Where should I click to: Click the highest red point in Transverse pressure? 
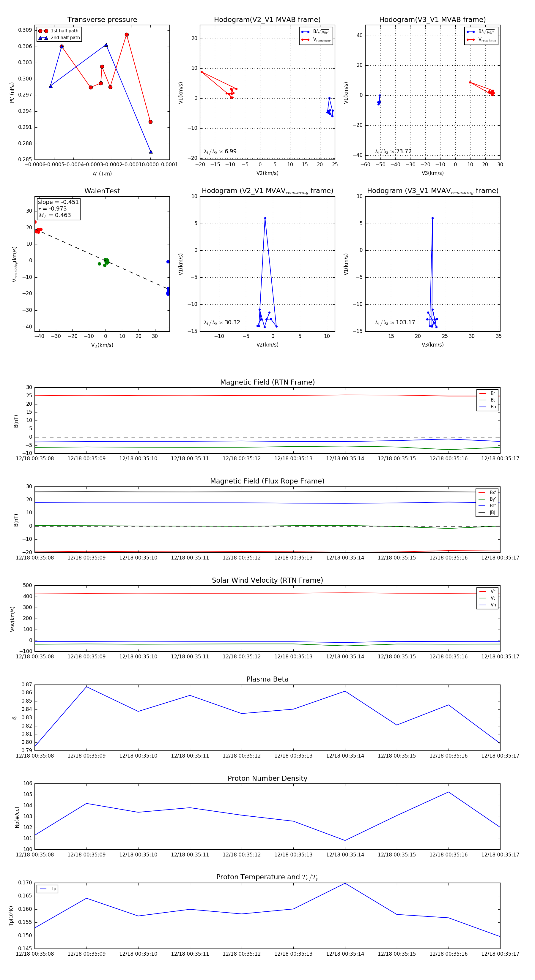click(x=127, y=35)
